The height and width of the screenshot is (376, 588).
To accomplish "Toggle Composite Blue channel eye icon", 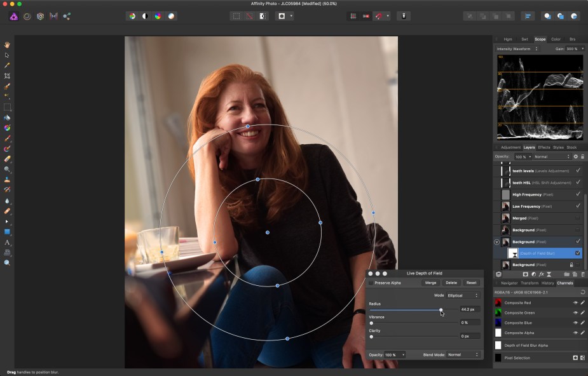I will pos(575,323).
